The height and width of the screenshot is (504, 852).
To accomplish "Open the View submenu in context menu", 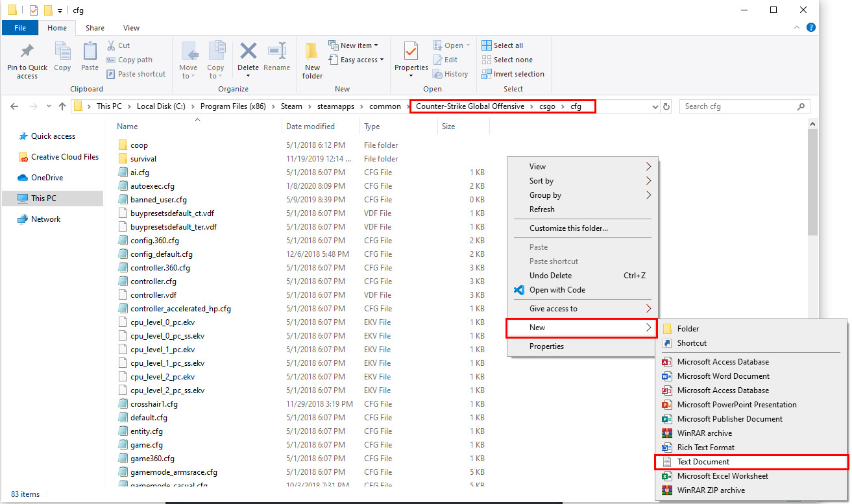I will pos(583,167).
